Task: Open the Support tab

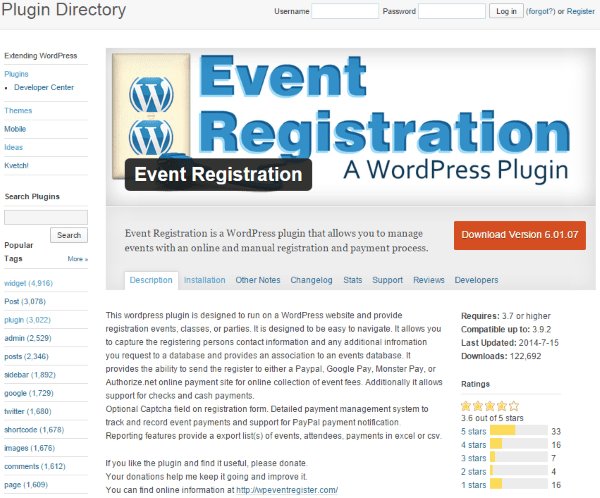Action: (x=388, y=280)
